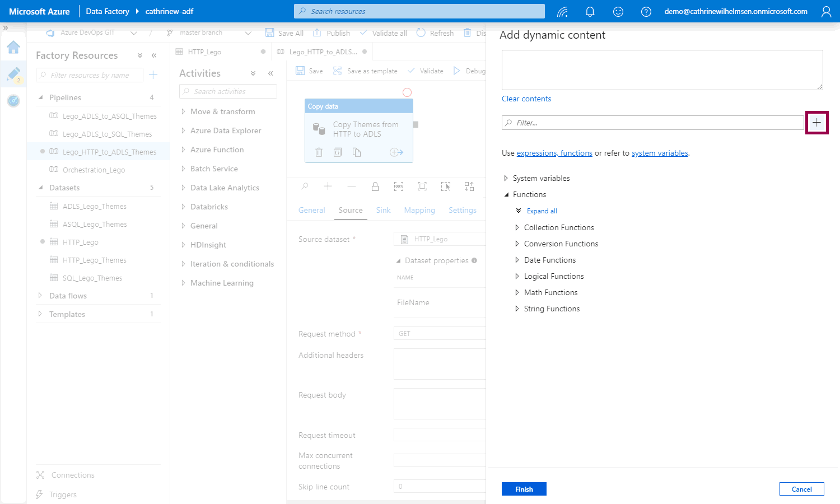This screenshot has height=504, width=840.
Task: Collapse the Functions section
Action: [506, 194]
